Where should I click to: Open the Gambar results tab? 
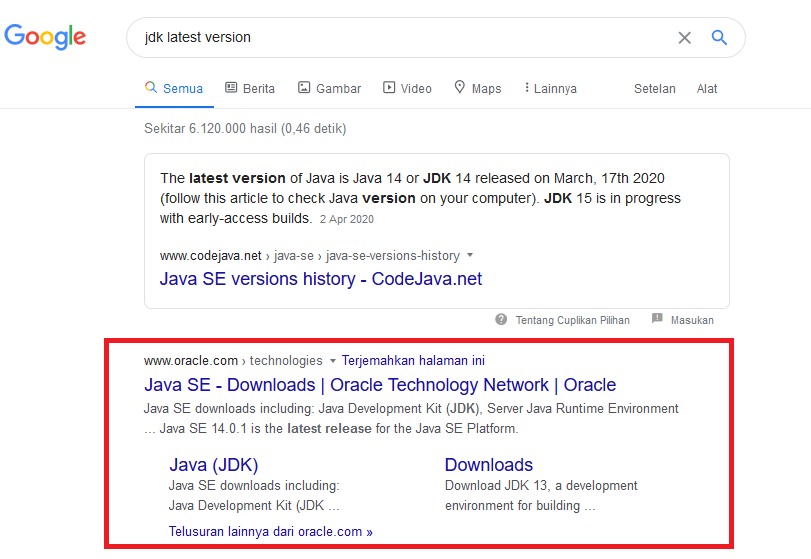point(329,88)
